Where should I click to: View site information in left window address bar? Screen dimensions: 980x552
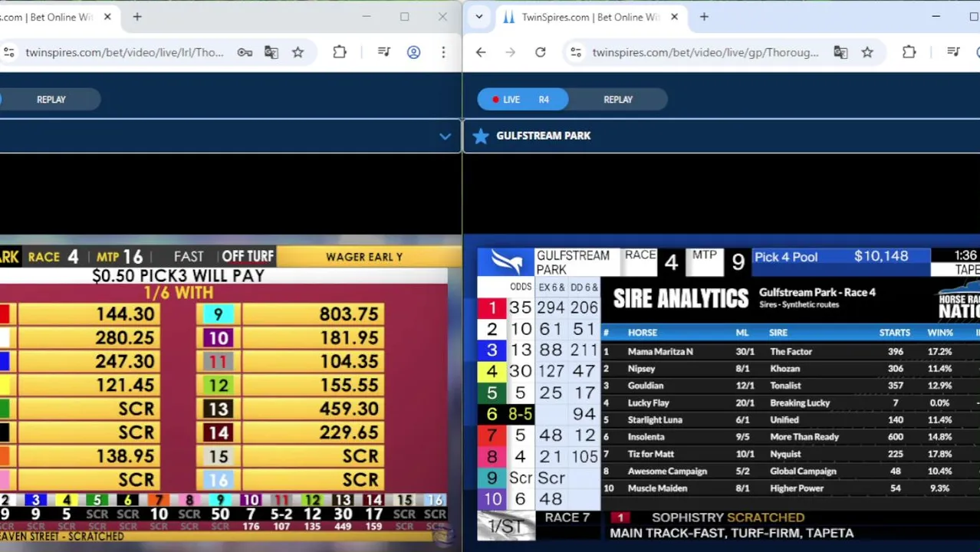[8, 52]
